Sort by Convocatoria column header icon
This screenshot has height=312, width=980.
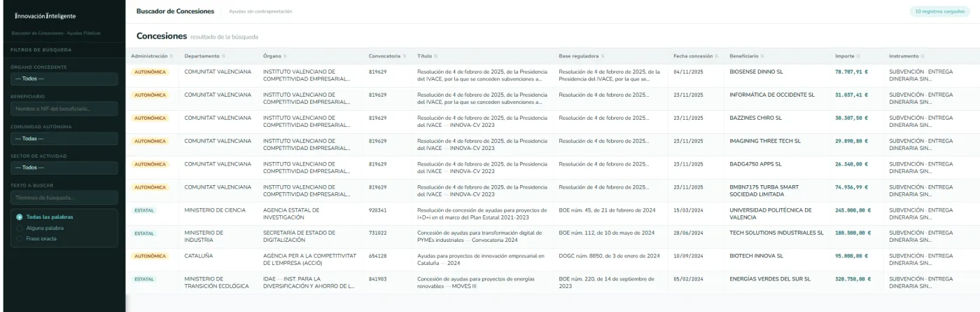pos(405,56)
